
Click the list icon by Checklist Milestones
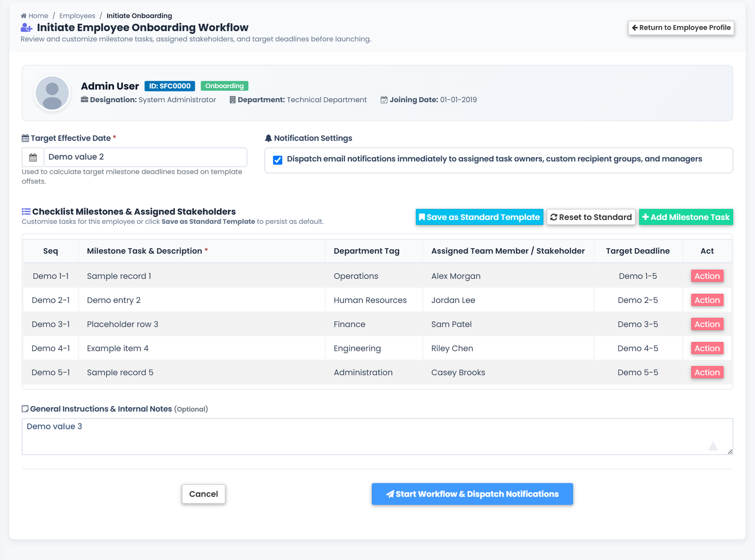coord(26,211)
